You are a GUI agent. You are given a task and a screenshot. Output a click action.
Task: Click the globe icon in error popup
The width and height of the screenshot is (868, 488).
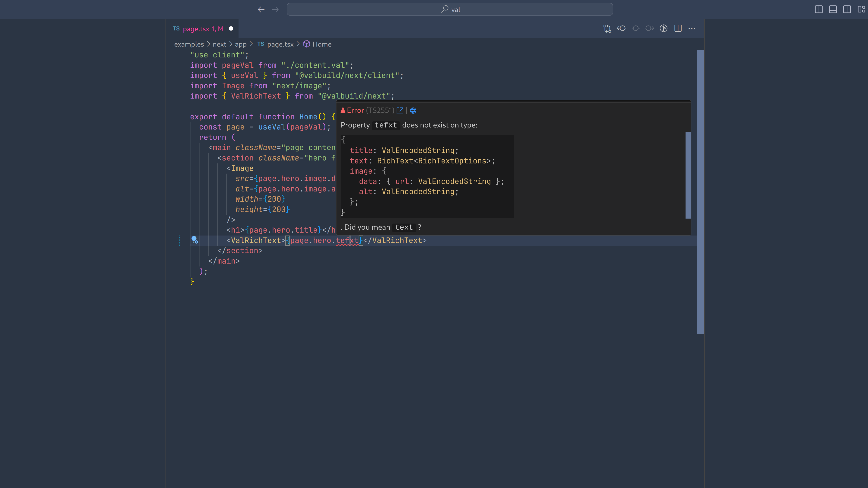(413, 111)
